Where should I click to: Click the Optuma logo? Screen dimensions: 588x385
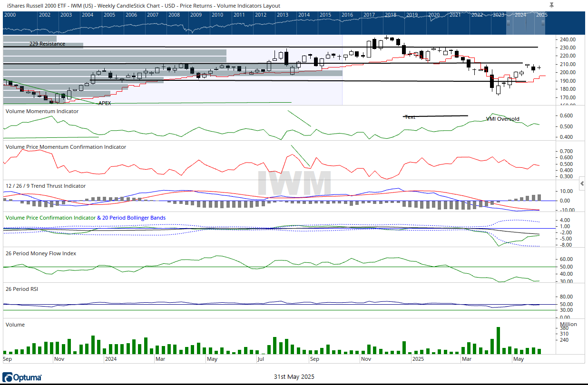[22, 377]
